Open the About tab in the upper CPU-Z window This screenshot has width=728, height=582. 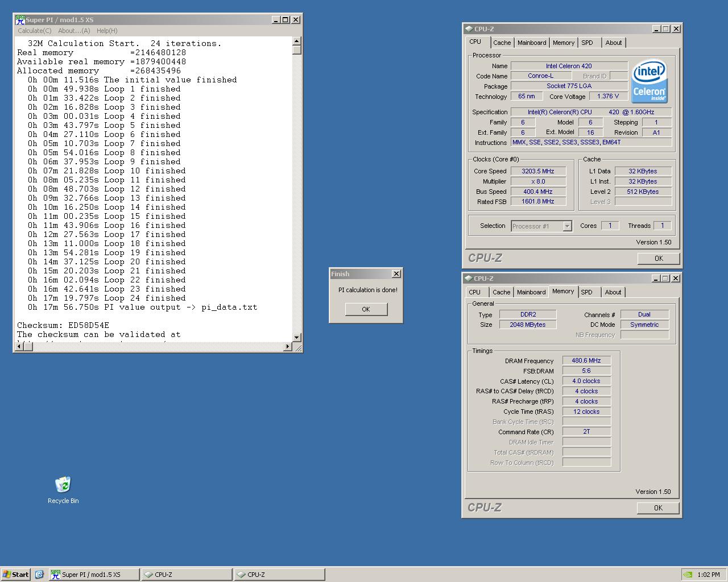[x=614, y=43]
